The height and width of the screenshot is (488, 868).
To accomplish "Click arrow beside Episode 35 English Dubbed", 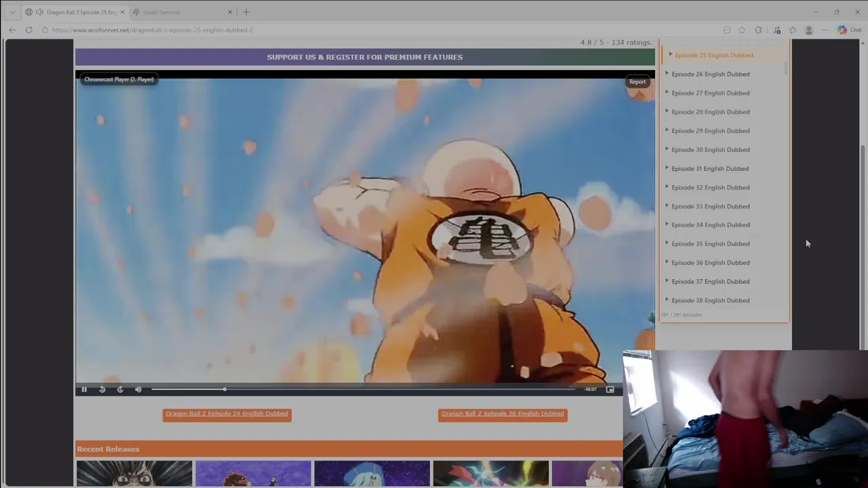I will point(667,243).
